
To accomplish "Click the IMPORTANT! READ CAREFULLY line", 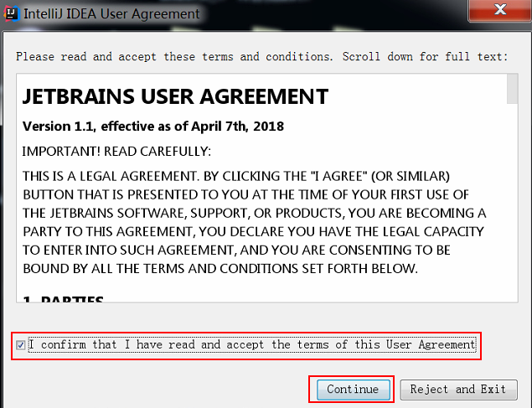I will pyautogui.click(x=116, y=152).
